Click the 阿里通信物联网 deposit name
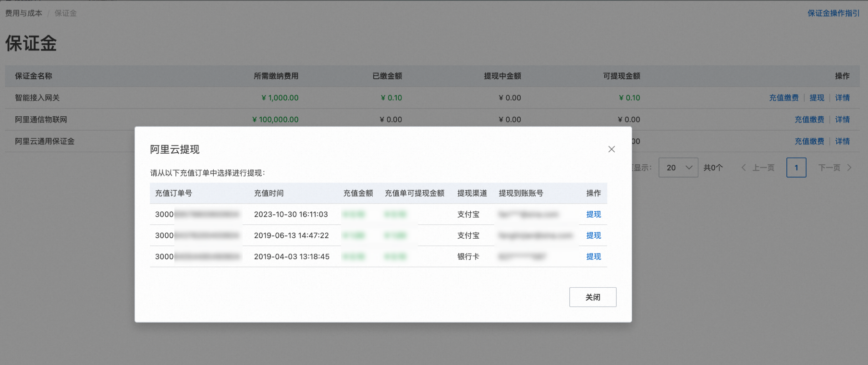This screenshot has height=365, width=868. click(x=41, y=119)
